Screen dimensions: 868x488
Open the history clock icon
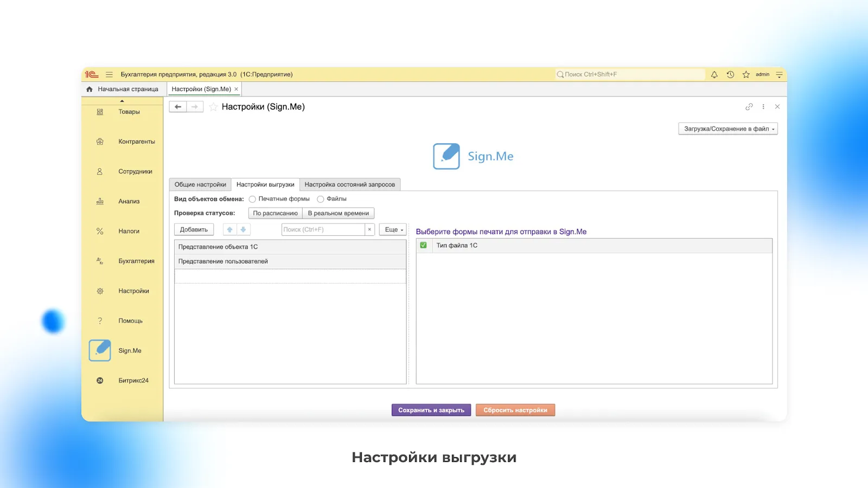[x=730, y=75]
